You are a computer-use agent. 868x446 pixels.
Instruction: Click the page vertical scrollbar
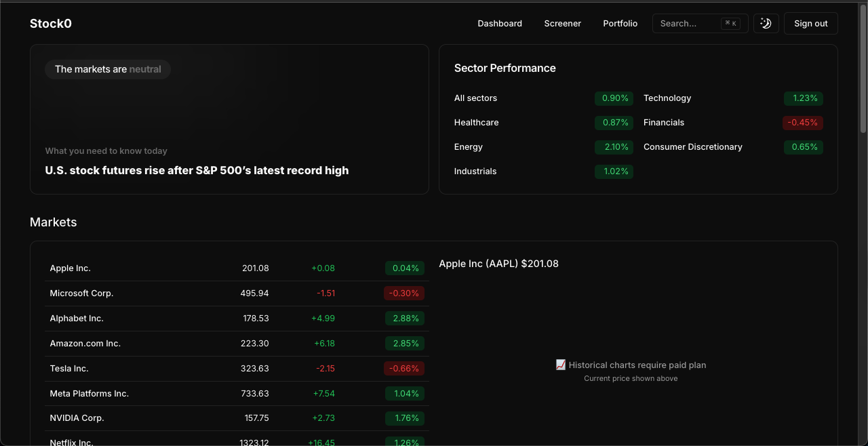pos(863,68)
